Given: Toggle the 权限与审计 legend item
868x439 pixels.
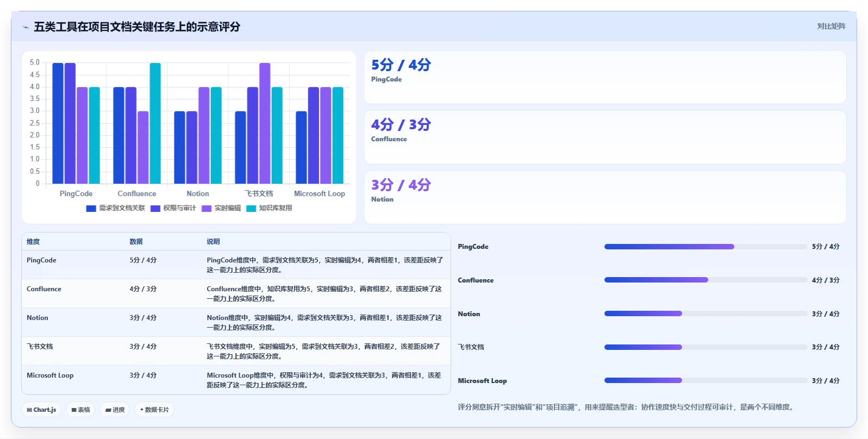Looking at the screenshot, I should [x=173, y=208].
